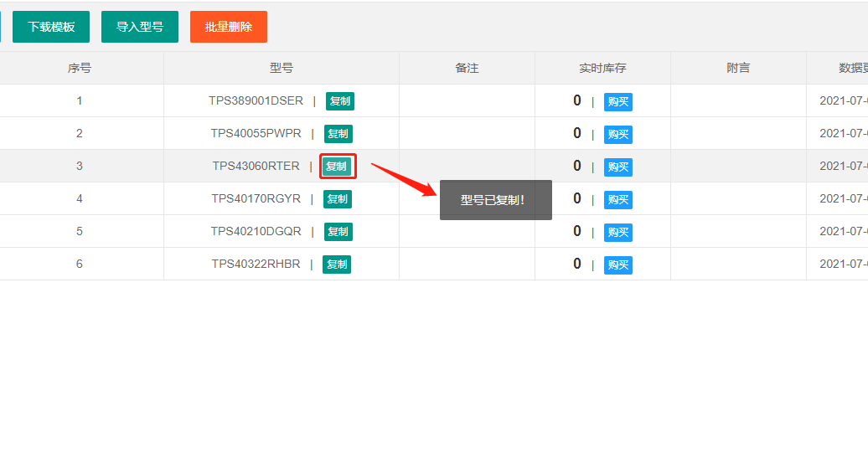Click 购买 in row 1
868x452 pixels.
[617, 102]
